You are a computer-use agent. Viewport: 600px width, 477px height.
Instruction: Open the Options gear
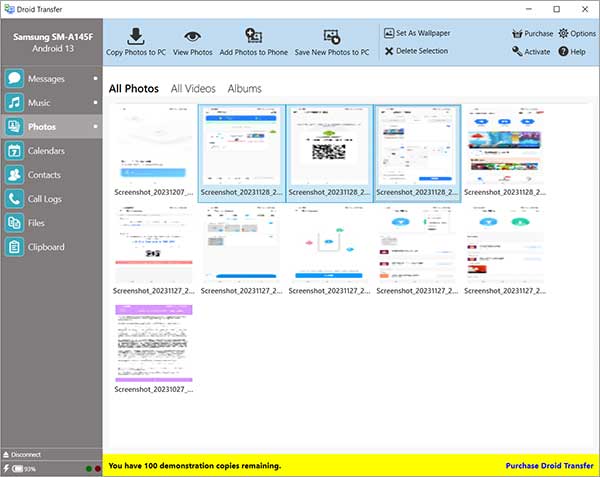[563, 33]
